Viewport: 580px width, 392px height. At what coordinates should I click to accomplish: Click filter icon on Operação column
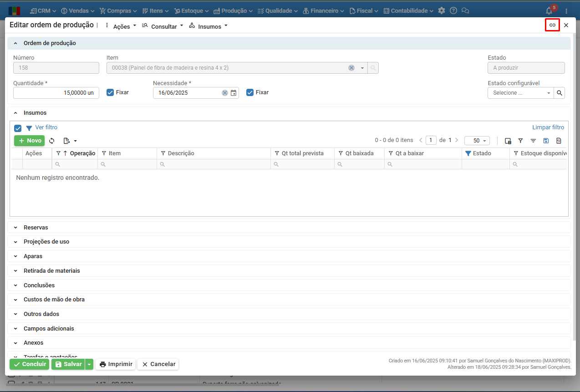[58, 153]
